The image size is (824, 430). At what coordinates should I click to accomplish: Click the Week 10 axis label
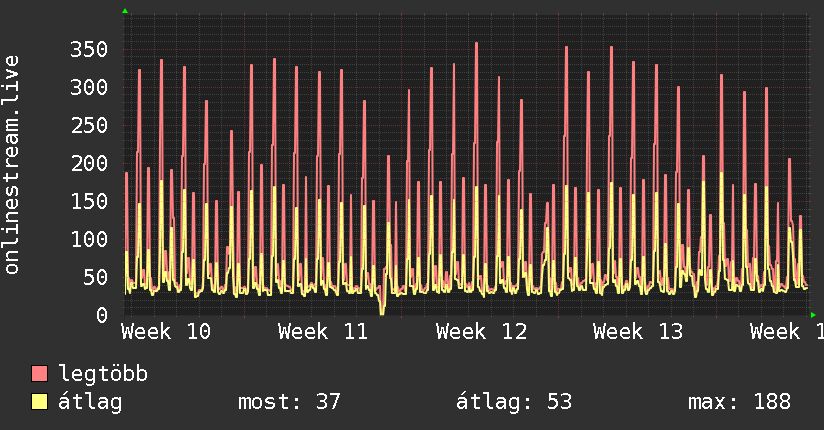(166, 332)
